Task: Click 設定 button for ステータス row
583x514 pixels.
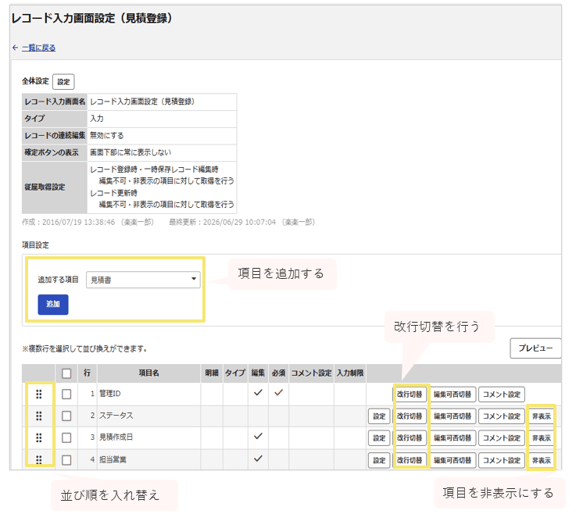Action: click(379, 416)
